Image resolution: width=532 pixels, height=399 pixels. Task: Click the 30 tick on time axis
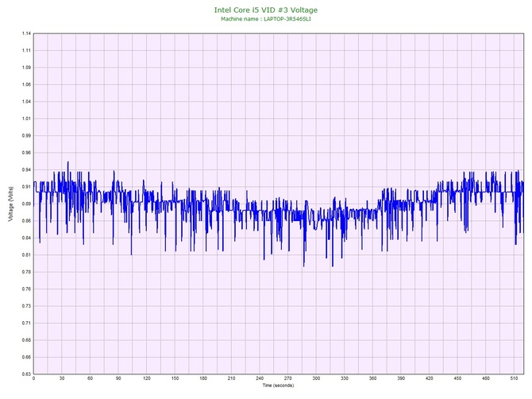(62, 378)
